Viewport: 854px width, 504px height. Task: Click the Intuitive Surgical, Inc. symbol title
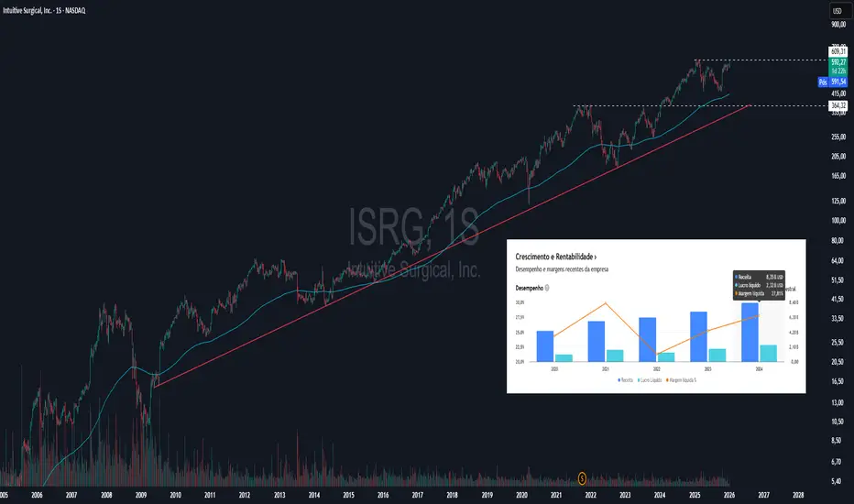tap(44, 10)
